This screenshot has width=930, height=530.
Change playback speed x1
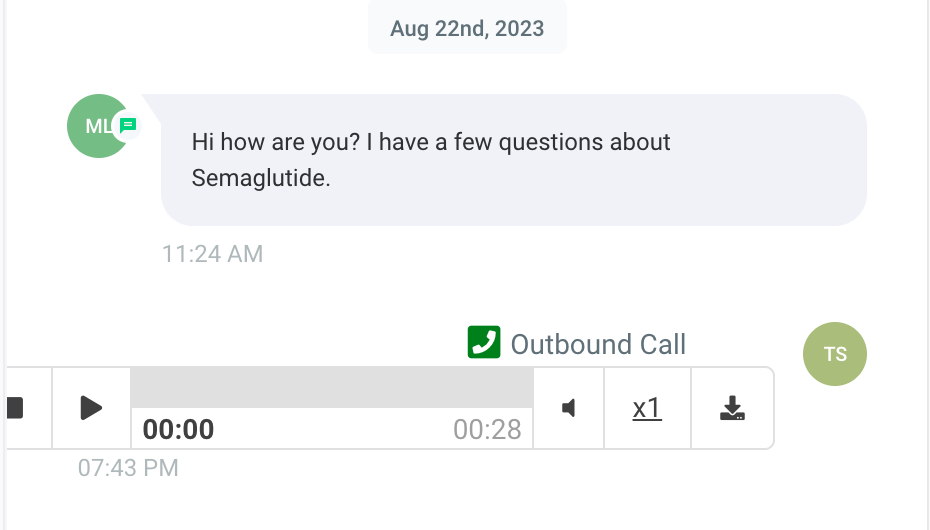(x=647, y=408)
